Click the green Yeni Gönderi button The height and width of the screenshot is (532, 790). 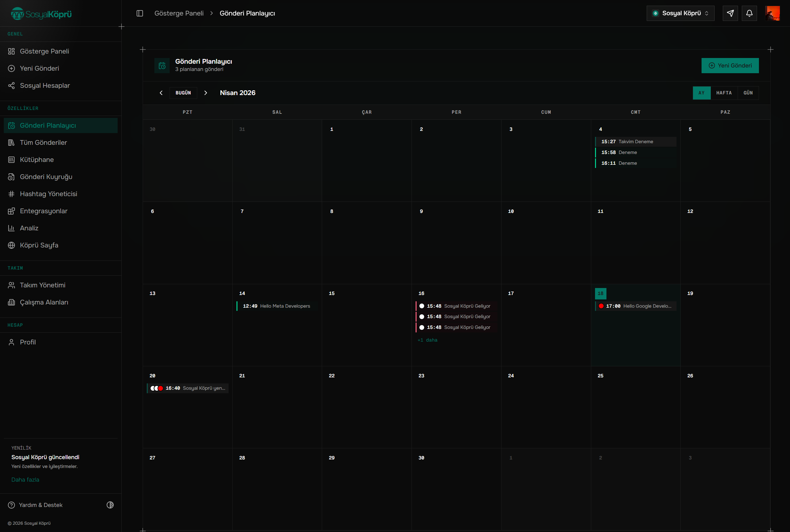[730, 66]
